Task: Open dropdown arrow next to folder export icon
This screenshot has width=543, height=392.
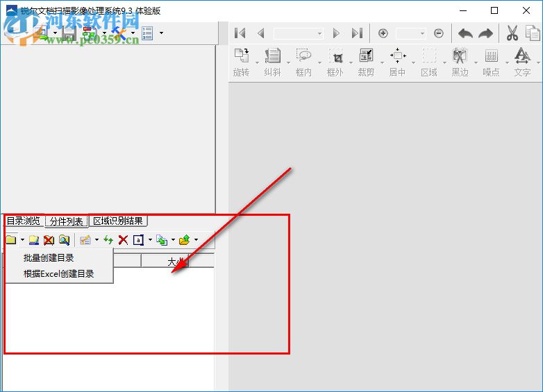Action: coord(196,239)
